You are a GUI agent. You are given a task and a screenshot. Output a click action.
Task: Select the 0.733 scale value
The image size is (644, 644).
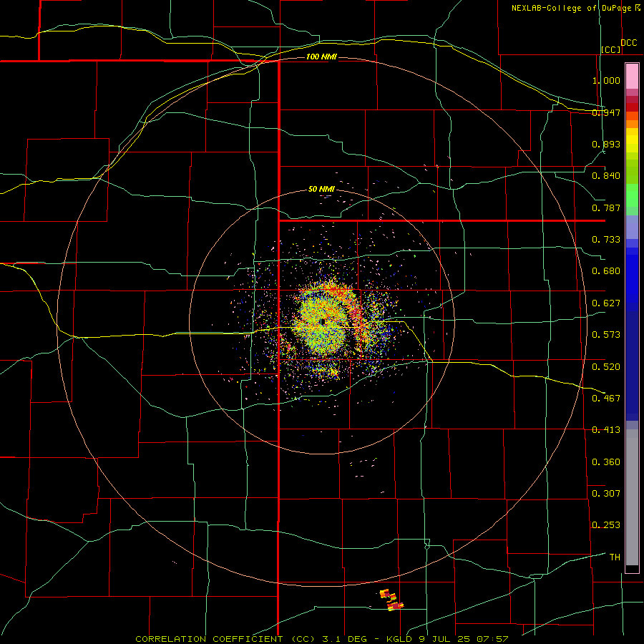pyautogui.click(x=606, y=240)
